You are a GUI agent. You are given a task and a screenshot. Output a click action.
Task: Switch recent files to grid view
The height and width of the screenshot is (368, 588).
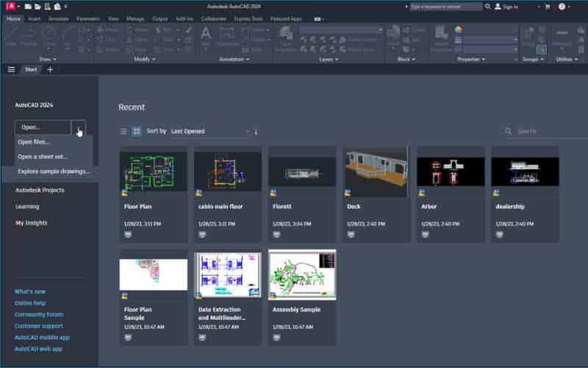click(x=137, y=131)
